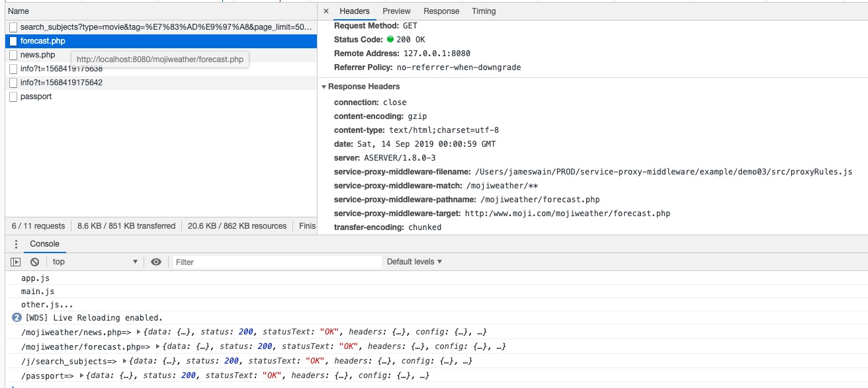868x388 pixels.
Task: Click the Remote Address 127.0.0.1:8080 value
Action: click(x=436, y=54)
